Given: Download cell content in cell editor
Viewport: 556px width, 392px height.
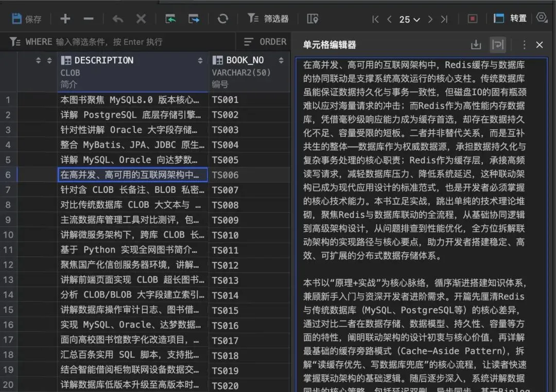Looking at the screenshot, I should pyautogui.click(x=476, y=45).
